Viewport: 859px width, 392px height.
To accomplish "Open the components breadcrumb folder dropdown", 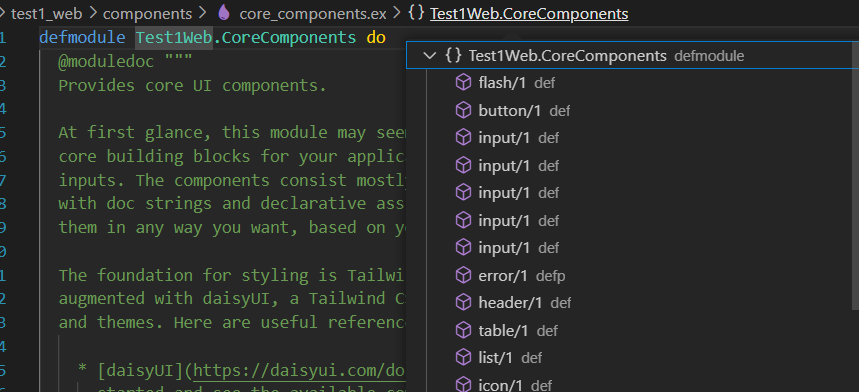I will [147, 14].
